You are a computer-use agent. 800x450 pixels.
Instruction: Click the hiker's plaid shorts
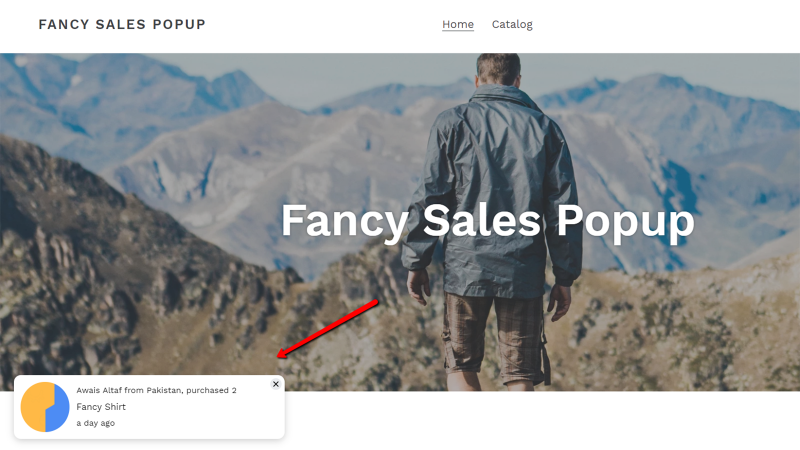[x=492, y=339]
